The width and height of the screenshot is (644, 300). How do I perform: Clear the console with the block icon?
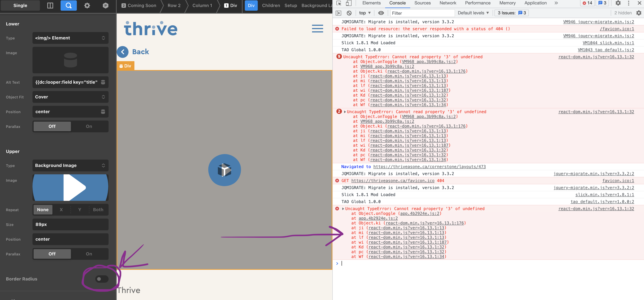tap(349, 13)
